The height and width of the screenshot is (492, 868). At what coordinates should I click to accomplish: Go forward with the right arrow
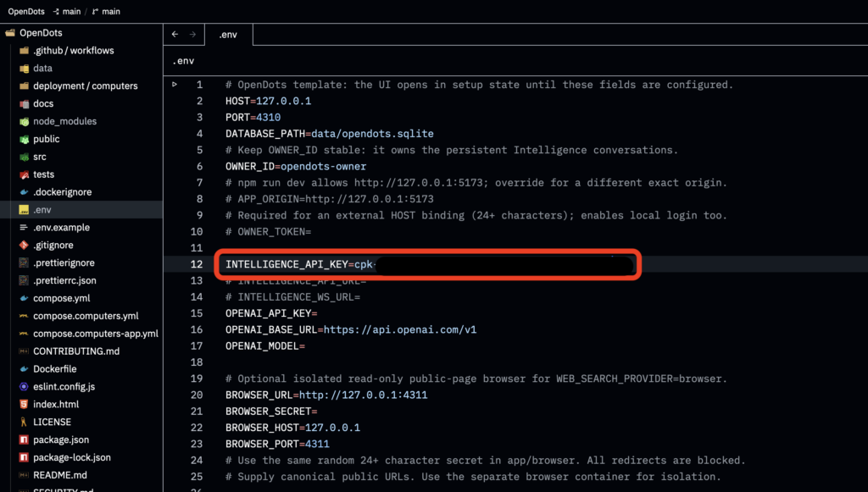[x=192, y=34]
